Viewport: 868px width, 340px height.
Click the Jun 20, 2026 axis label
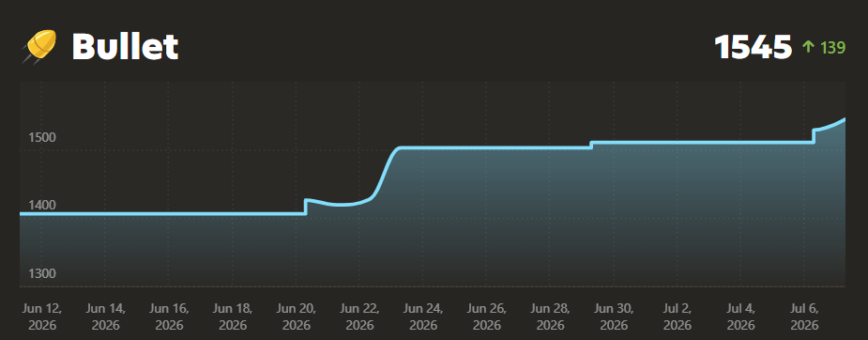point(297,317)
